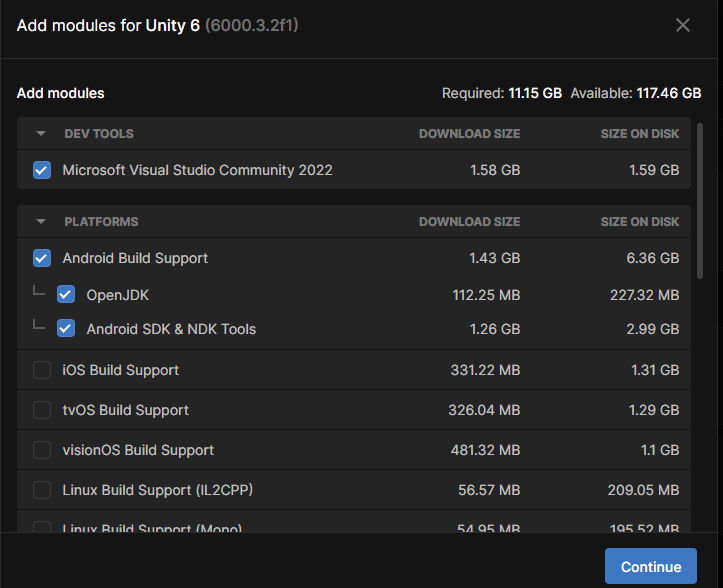Collapse the PLATFORMS section
723x588 pixels.
[41, 222]
